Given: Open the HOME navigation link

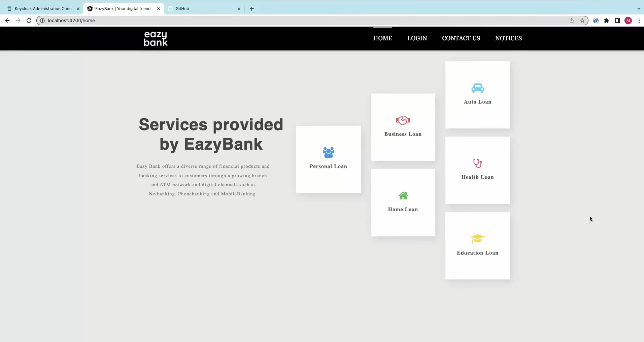Looking at the screenshot, I should [x=382, y=38].
